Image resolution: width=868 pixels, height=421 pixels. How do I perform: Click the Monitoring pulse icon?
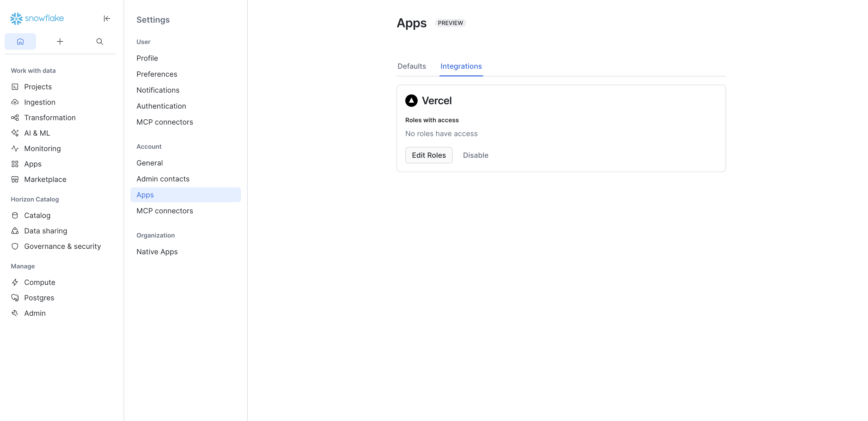pyautogui.click(x=15, y=148)
